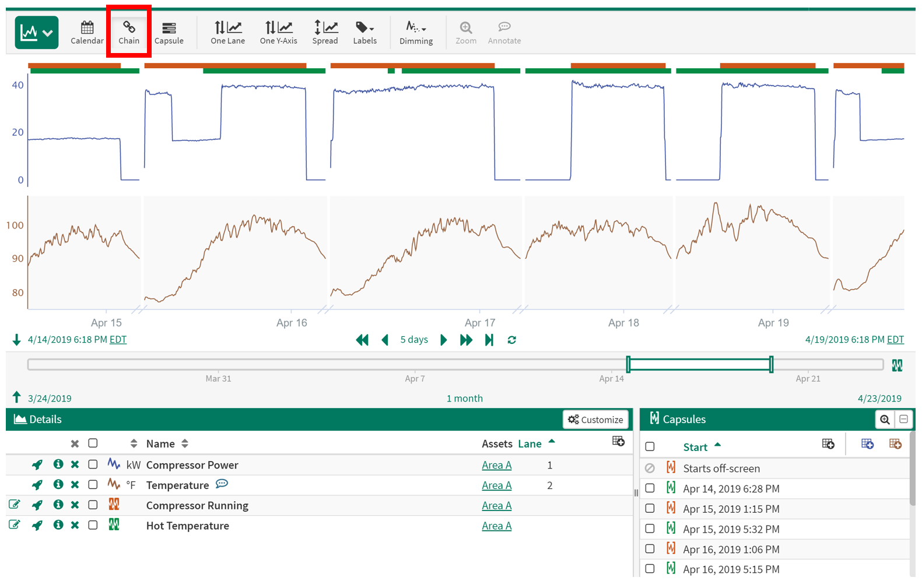
Task: Remove Temperature signal with X icon
Action: pos(75,485)
